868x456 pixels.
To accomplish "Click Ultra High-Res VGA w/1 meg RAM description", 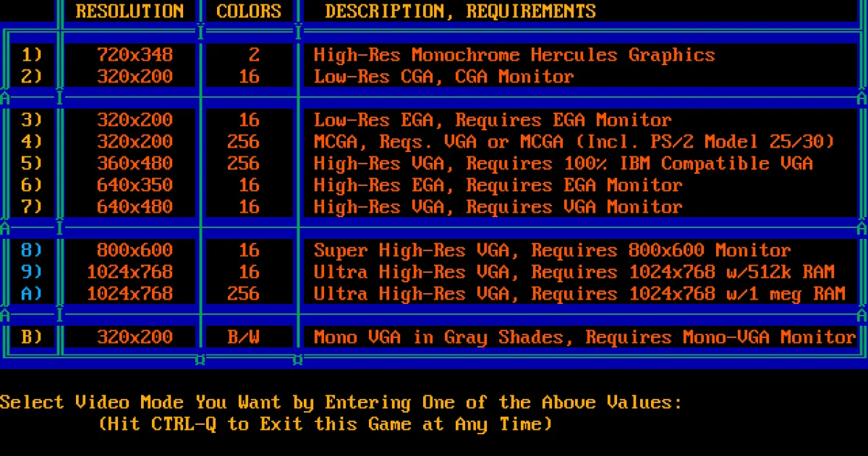I will (x=579, y=294).
